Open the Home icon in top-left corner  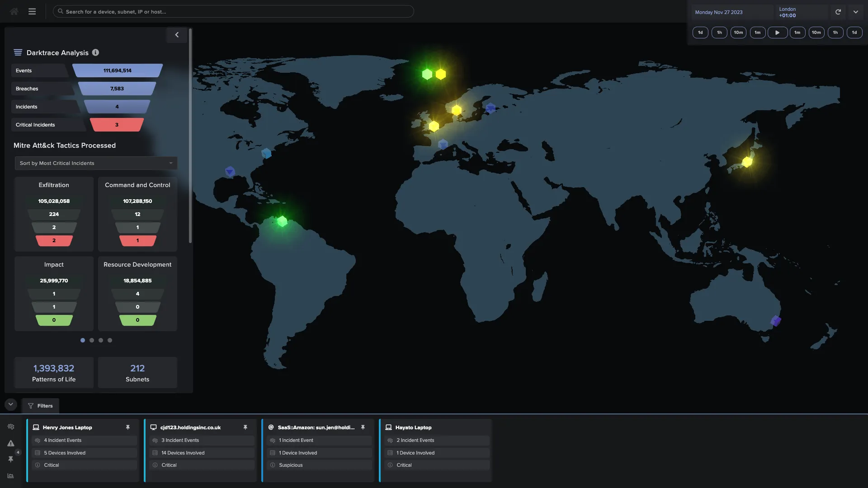pos(14,11)
